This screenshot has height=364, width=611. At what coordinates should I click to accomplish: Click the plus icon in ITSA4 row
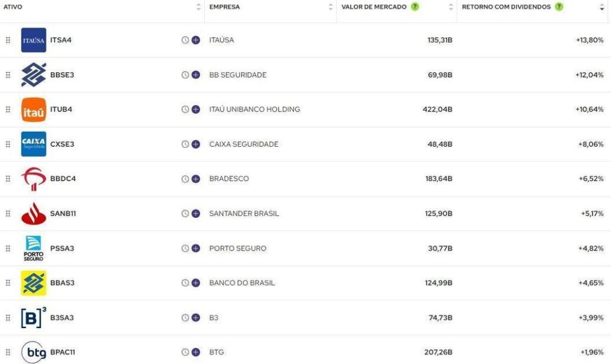point(196,40)
